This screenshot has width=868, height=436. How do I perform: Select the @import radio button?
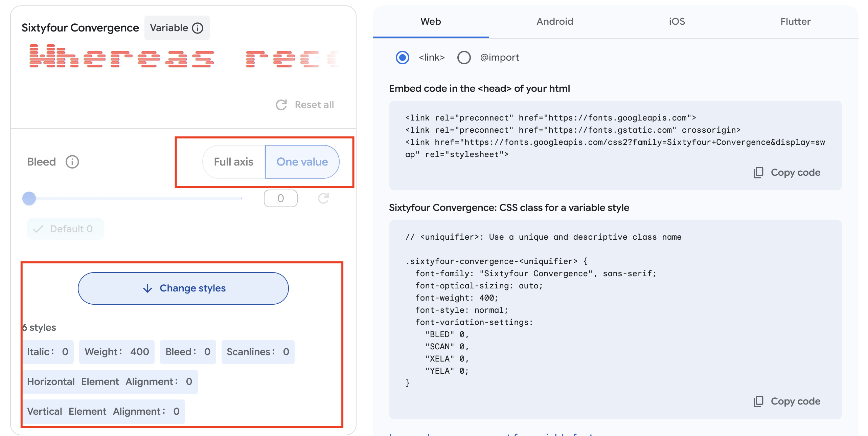click(x=464, y=58)
